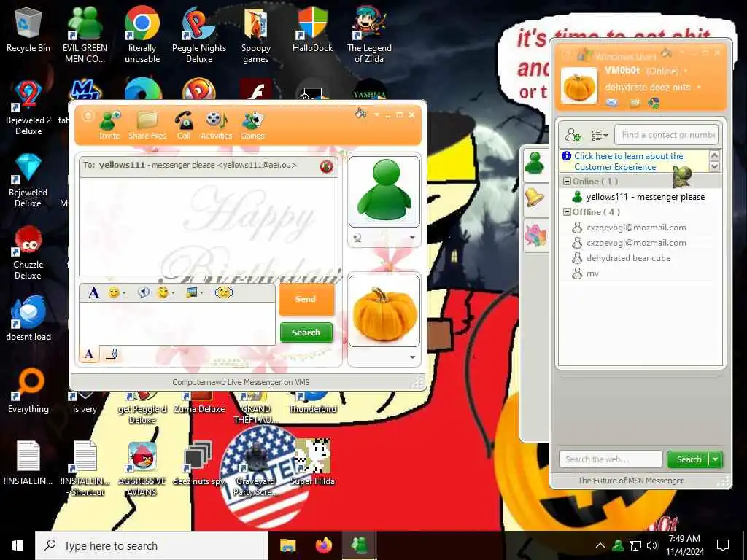Open personal message dropdown for dehydrate deez nuts
Screen dimensions: 747x560
(699, 87)
